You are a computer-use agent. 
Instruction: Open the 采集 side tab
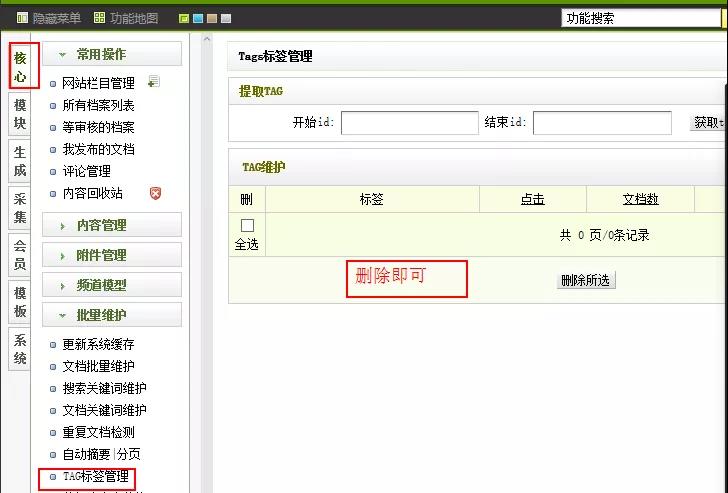point(20,208)
